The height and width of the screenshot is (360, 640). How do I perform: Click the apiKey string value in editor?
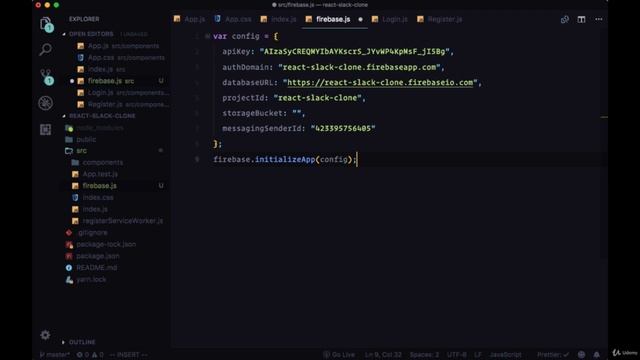354,52
